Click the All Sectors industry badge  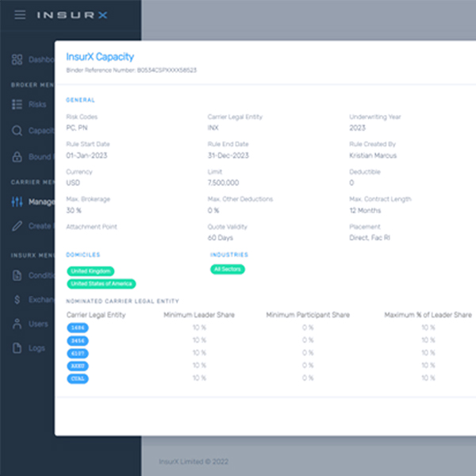pyautogui.click(x=228, y=269)
